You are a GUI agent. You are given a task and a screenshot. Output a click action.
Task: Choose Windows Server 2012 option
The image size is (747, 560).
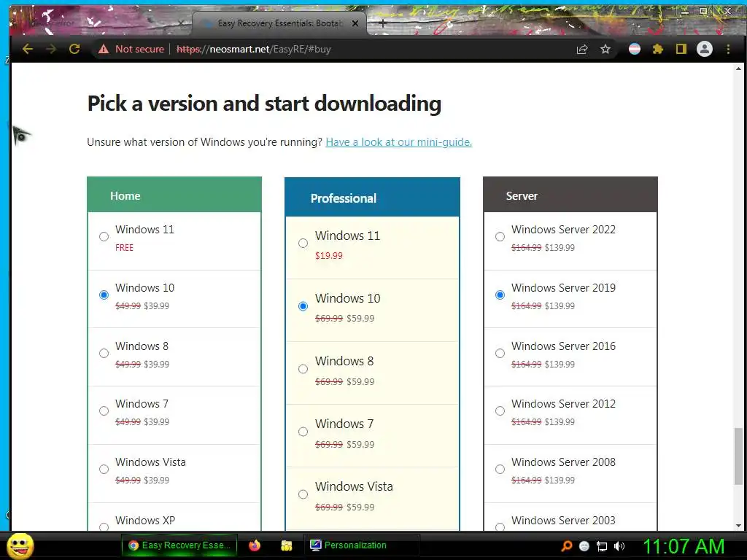pos(500,411)
